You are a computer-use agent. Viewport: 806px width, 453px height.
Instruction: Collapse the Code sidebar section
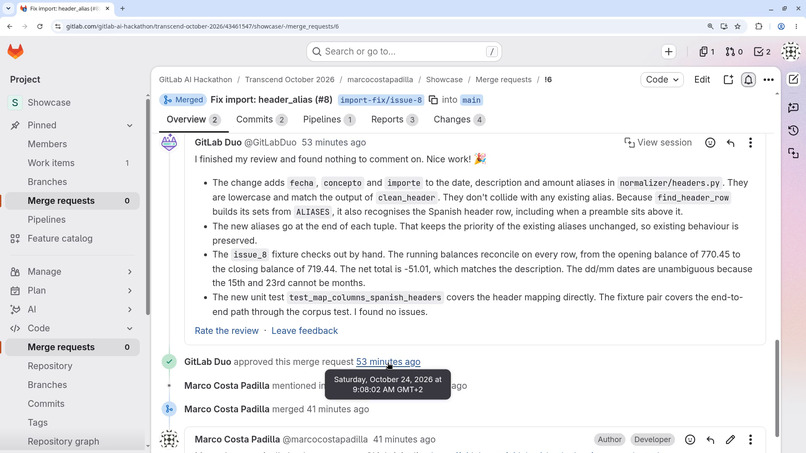[x=130, y=329]
